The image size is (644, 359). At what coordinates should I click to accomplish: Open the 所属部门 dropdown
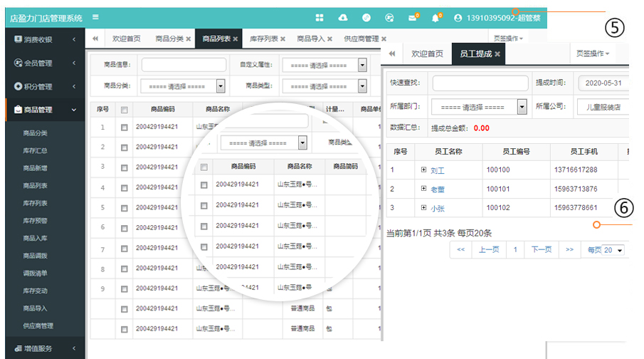coord(479,107)
